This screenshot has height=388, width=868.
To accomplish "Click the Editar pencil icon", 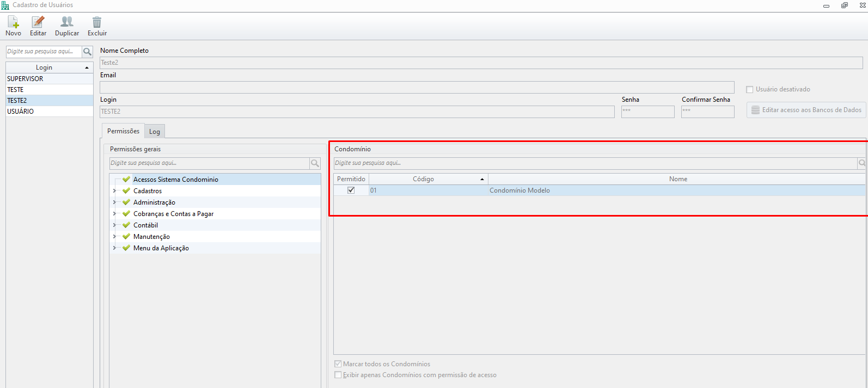I will click(x=38, y=22).
